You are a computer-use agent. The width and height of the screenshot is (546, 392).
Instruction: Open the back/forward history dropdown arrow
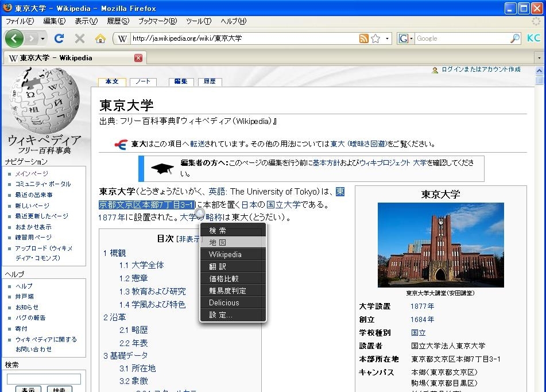click(x=42, y=38)
